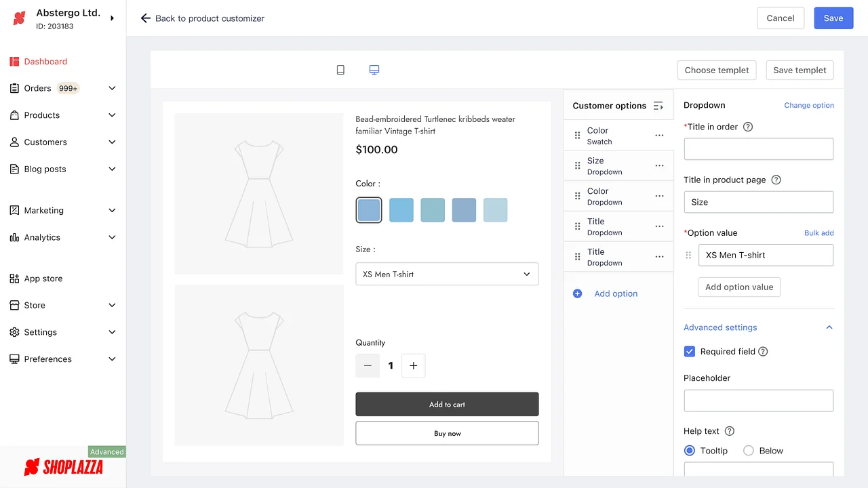The width and height of the screenshot is (868, 488).
Task: Navigate to the App store section
Action: 42,278
